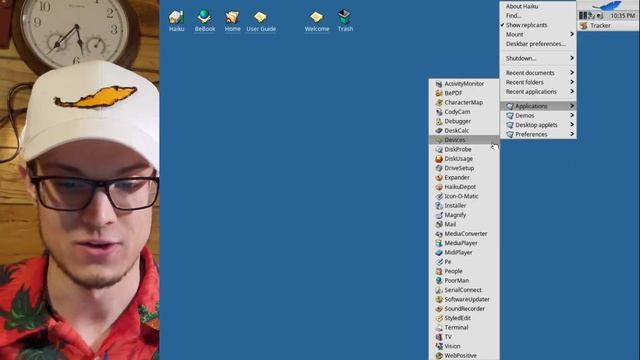Click the CharacterMap app icon

click(439, 102)
